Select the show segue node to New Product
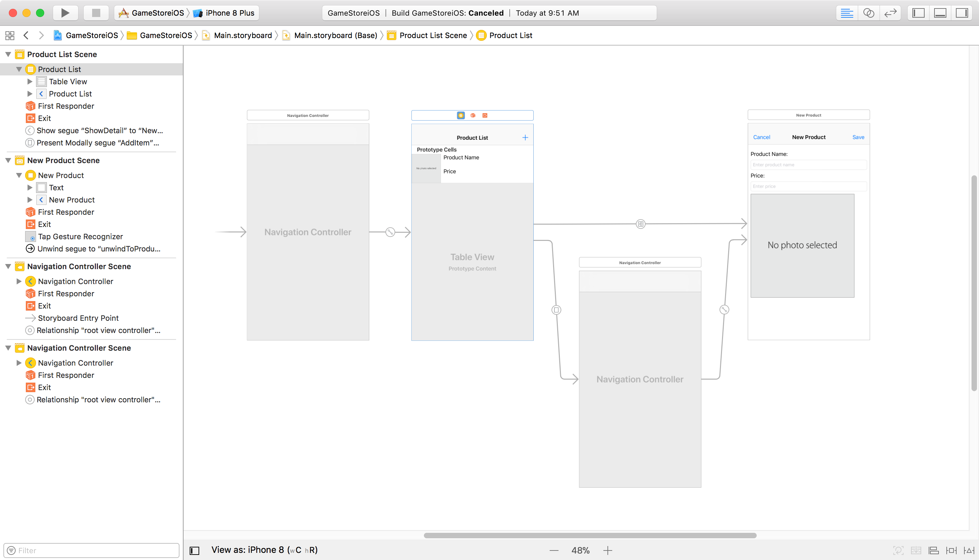 click(x=640, y=224)
